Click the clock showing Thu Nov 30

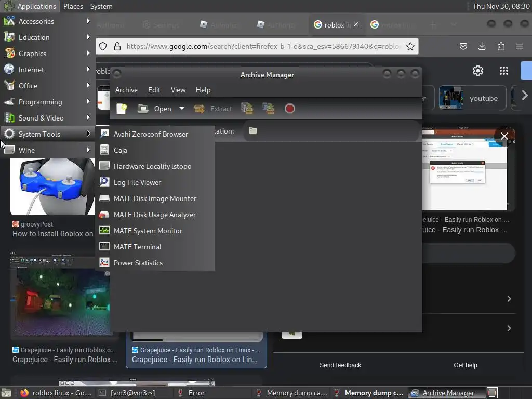pos(501,6)
